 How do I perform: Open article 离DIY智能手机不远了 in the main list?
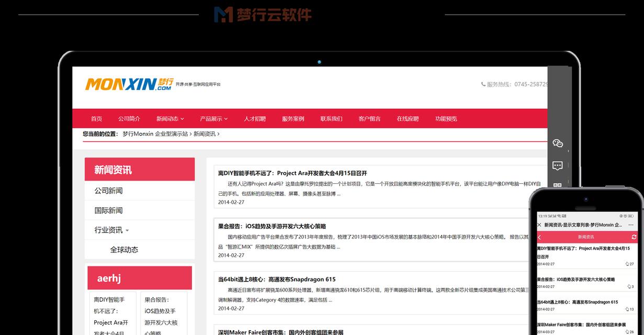pyautogui.click(x=292, y=173)
